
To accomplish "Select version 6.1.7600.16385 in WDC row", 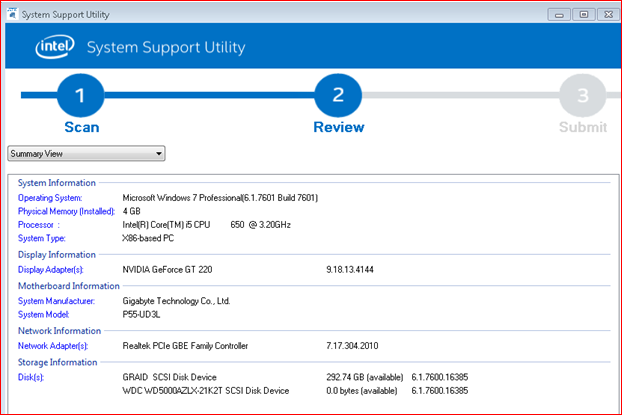I will tap(440, 391).
